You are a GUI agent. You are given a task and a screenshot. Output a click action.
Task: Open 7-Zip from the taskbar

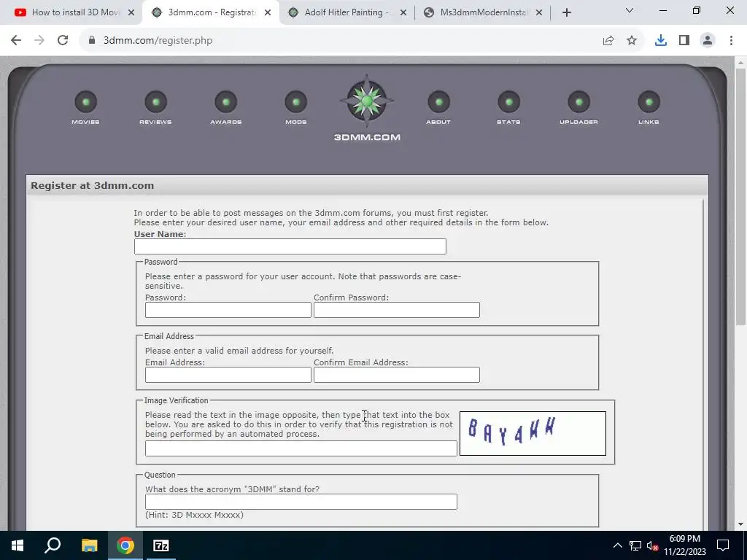tap(161, 545)
